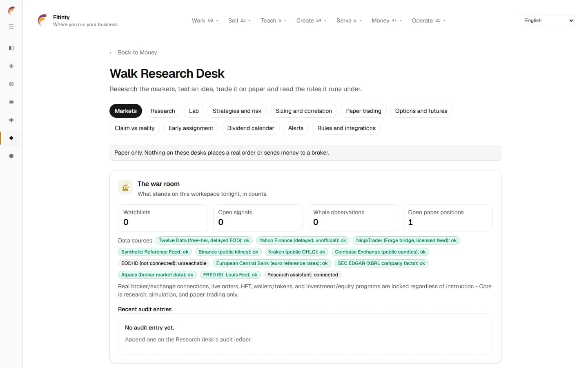Click the Research assistant: connected chip
Screen dimensions: 588x368
(303, 275)
